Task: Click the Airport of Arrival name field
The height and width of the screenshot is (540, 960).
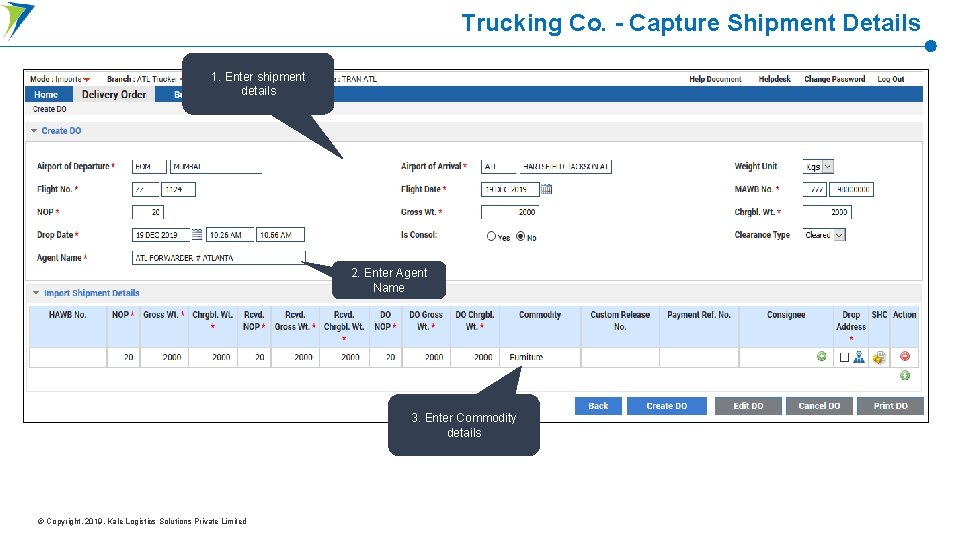Action: 565,167
